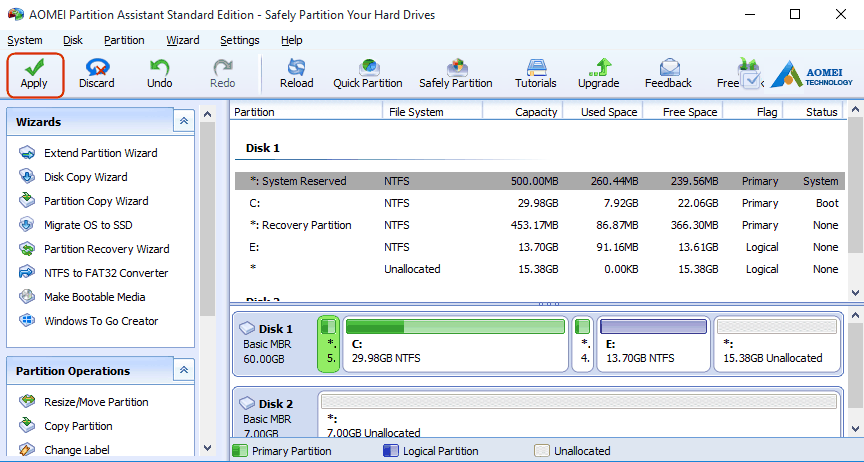Select the E: 13.70GB NTFS block

click(x=654, y=344)
